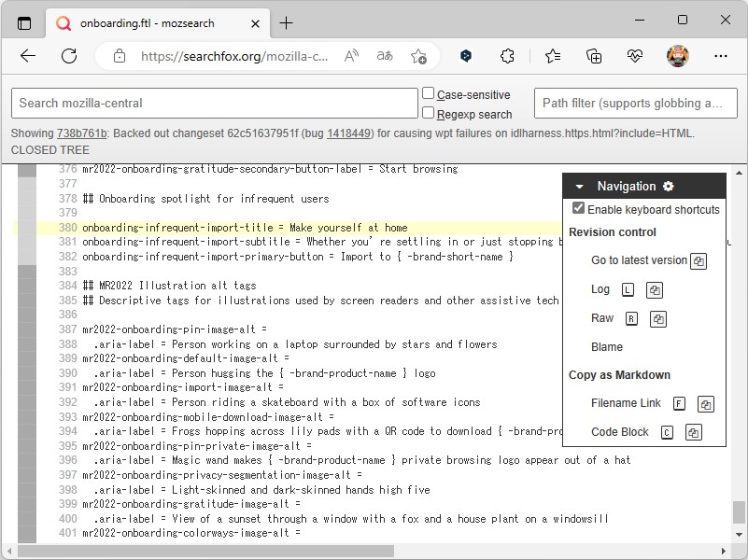The image size is (748, 560).
Task: Open the tab actions menu icon
Action: [24, 23]
